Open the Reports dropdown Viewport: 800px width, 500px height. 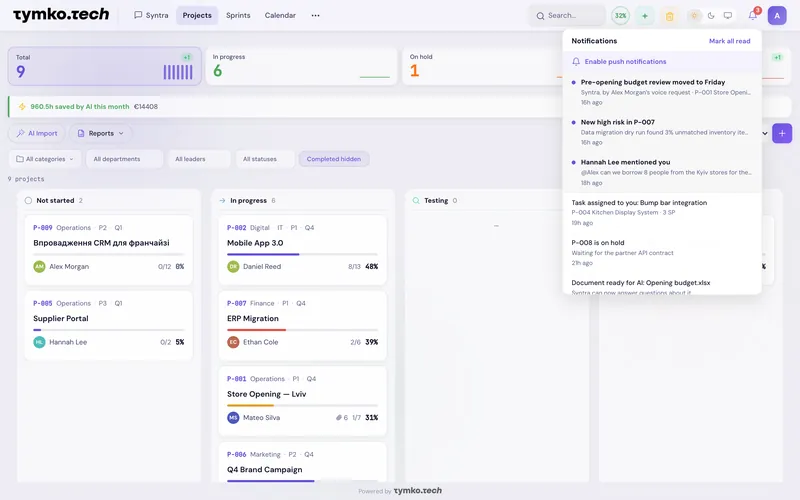[101, 133]
